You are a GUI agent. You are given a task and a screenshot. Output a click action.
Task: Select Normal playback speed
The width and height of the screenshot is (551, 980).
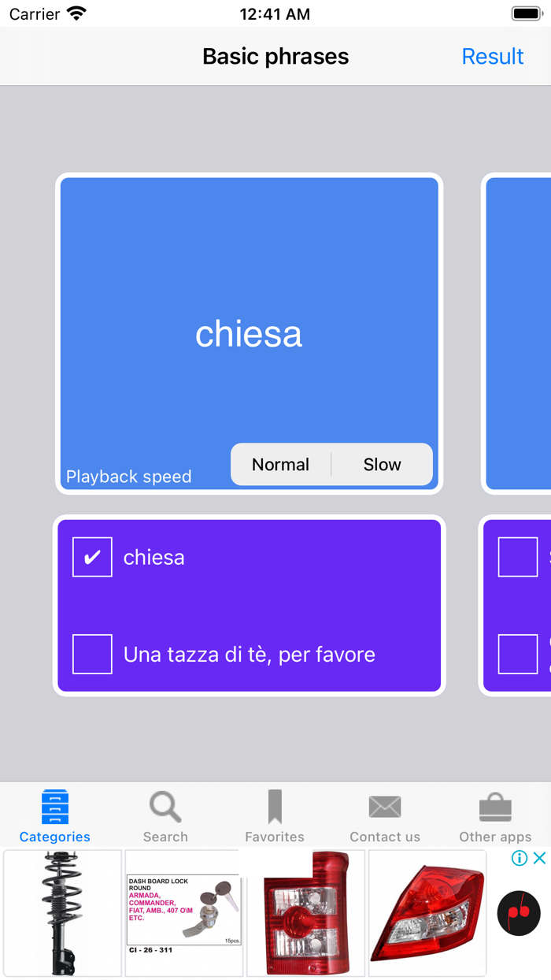click(281, 465)
